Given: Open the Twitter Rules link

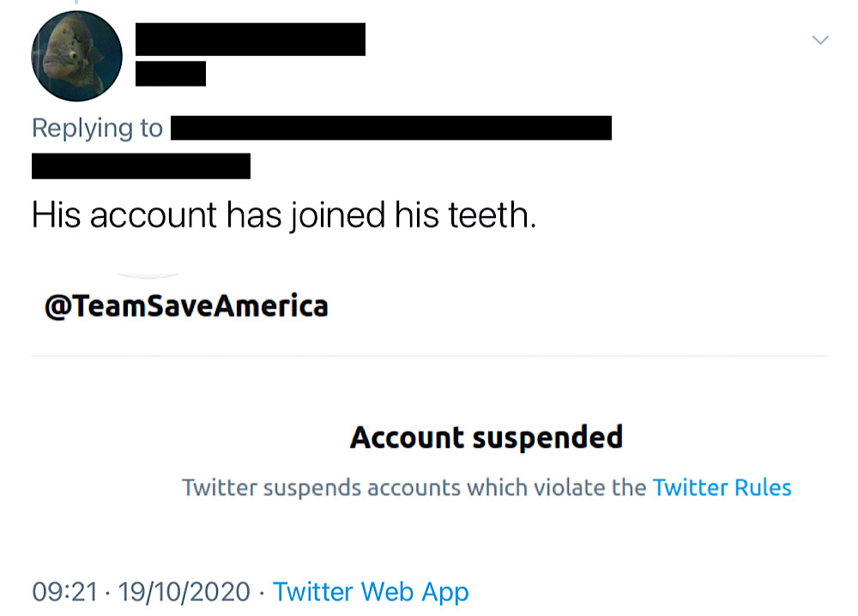Looking at the screenshot, I should 722,487.
